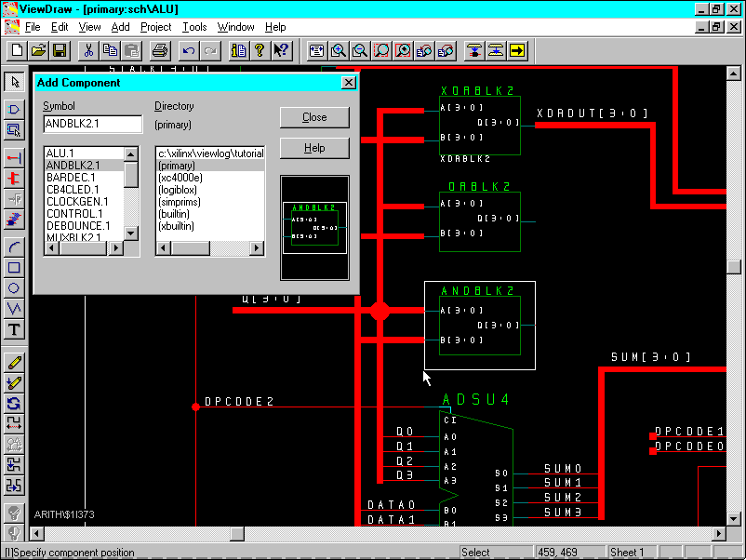746x560 pixels.
Task: Click the Save diskette icon
Action: point(59,50)
